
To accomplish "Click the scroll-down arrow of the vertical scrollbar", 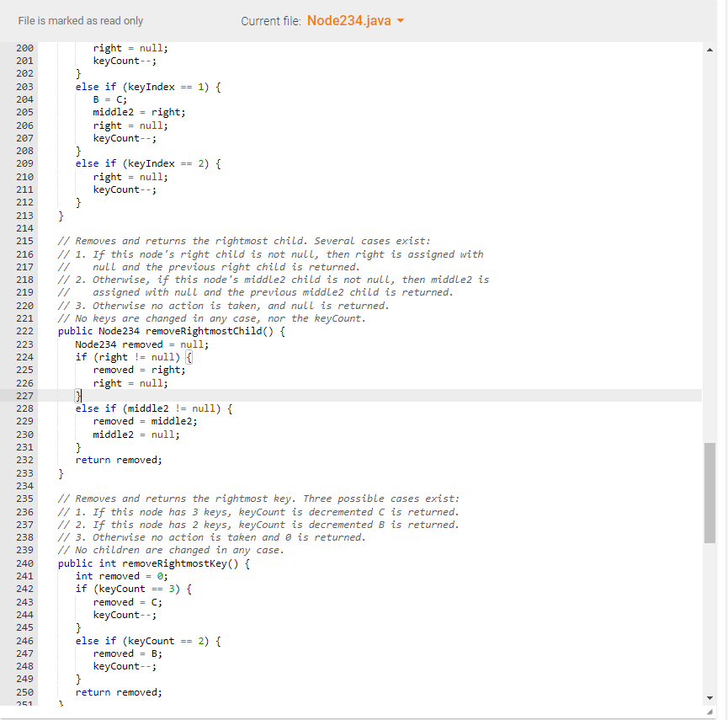I will (709, 697).
